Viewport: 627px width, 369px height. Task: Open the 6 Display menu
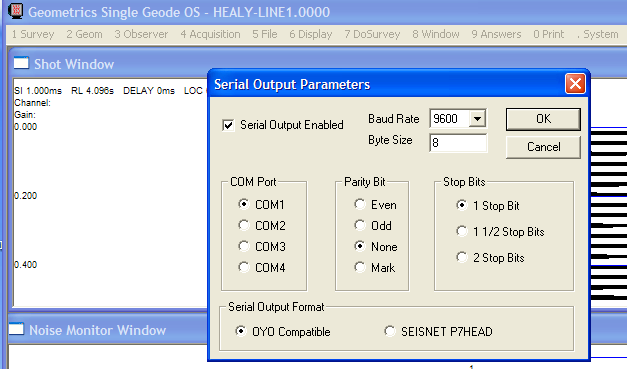[x=311, y=34]
